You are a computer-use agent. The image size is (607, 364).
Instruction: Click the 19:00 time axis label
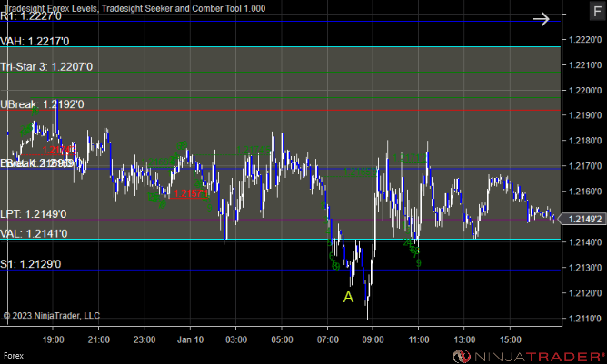[x=53, y=339]
